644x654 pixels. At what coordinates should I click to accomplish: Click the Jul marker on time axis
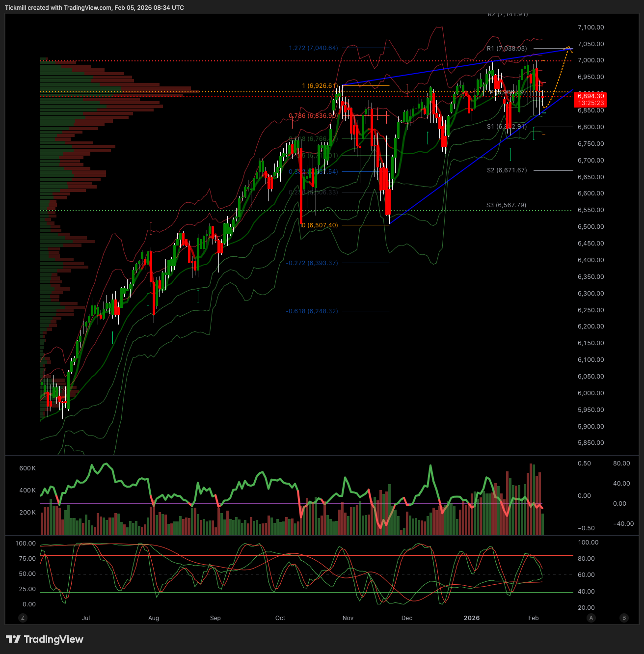[x=86, y=618]
